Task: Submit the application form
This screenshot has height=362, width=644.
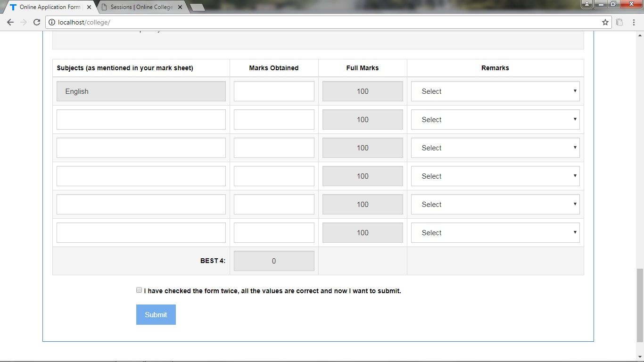Action: (x=156, y=315)
